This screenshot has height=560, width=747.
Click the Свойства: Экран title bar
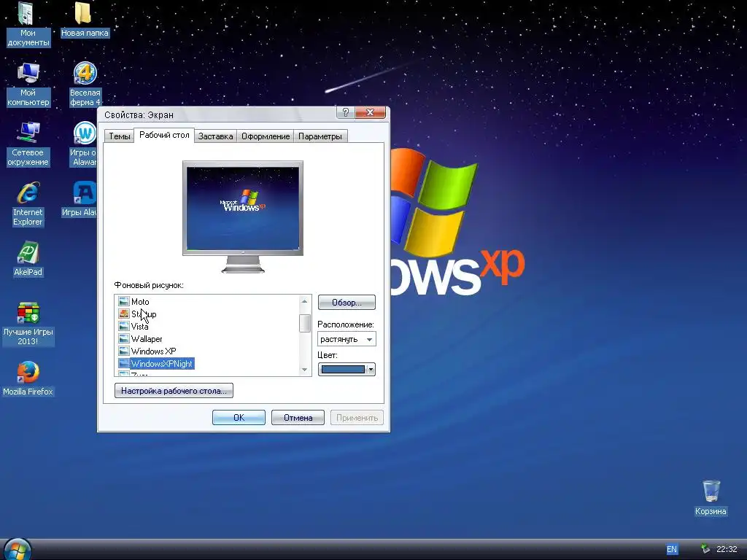pyautogui.click(x=217, y=114)
